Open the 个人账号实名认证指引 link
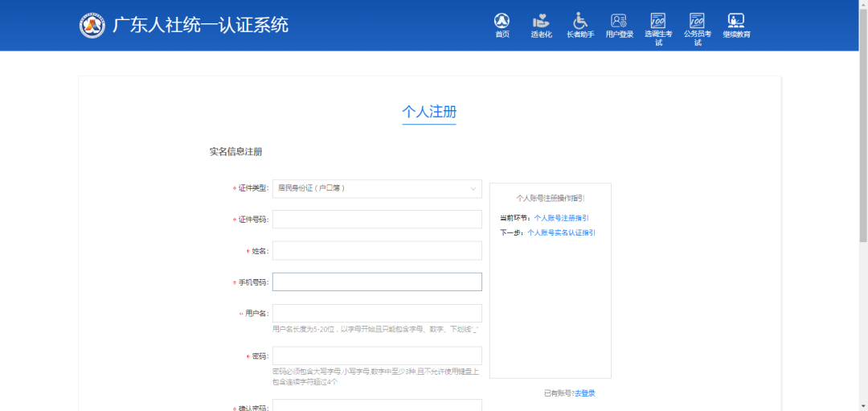 coord(561,232)
